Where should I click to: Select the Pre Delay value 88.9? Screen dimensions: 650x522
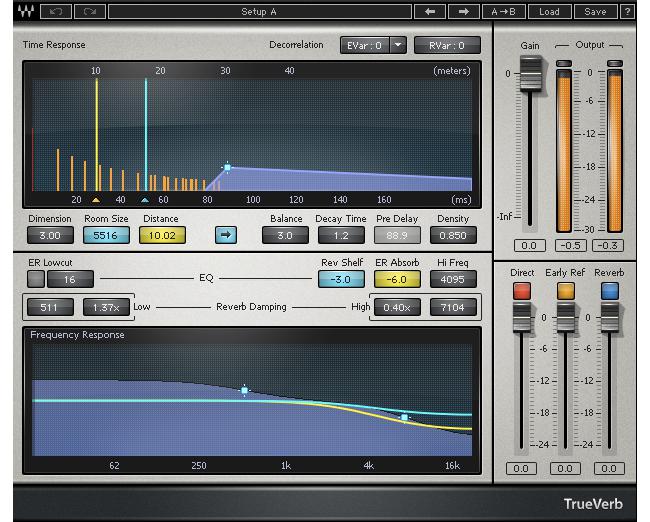397,236
